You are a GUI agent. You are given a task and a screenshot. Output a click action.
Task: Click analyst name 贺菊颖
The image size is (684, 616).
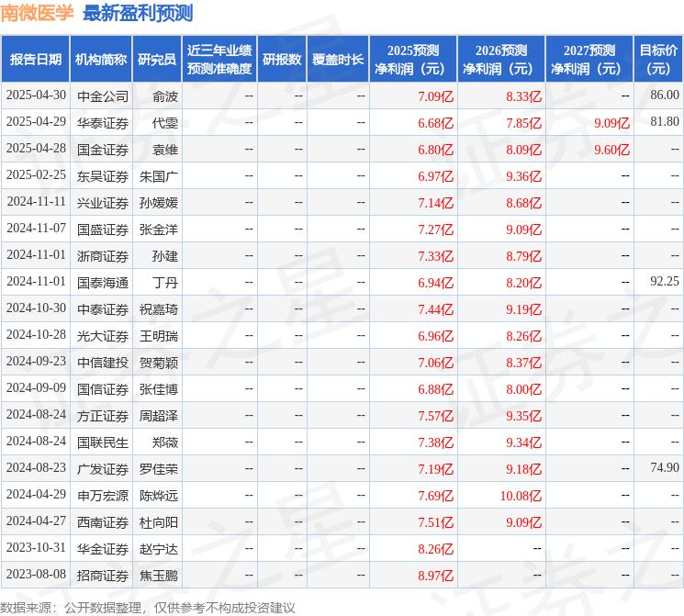158,362
